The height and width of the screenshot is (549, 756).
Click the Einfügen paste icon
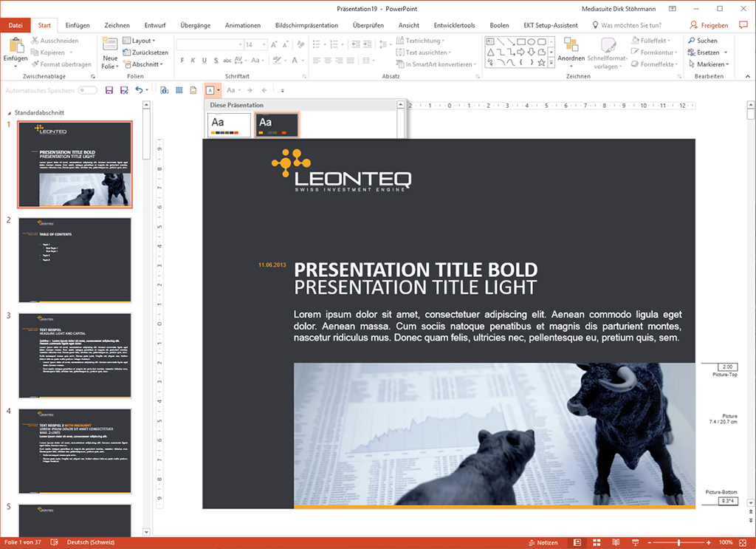[x=16, y=45]
